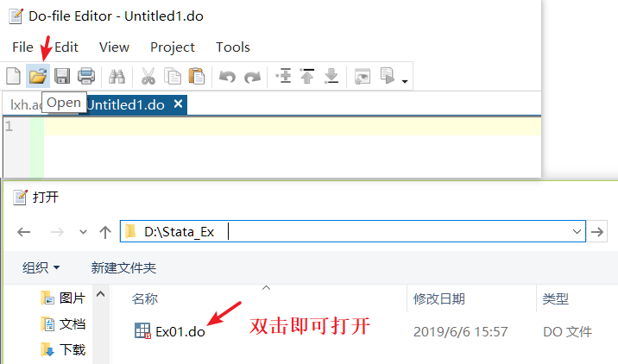Expand the Execute button dropdown arrow

(x=405, y=81)
